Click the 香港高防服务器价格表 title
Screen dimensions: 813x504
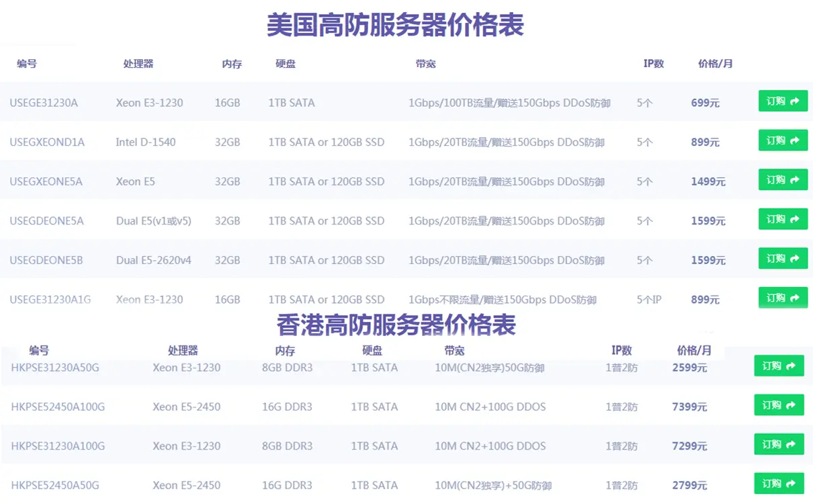396,325
